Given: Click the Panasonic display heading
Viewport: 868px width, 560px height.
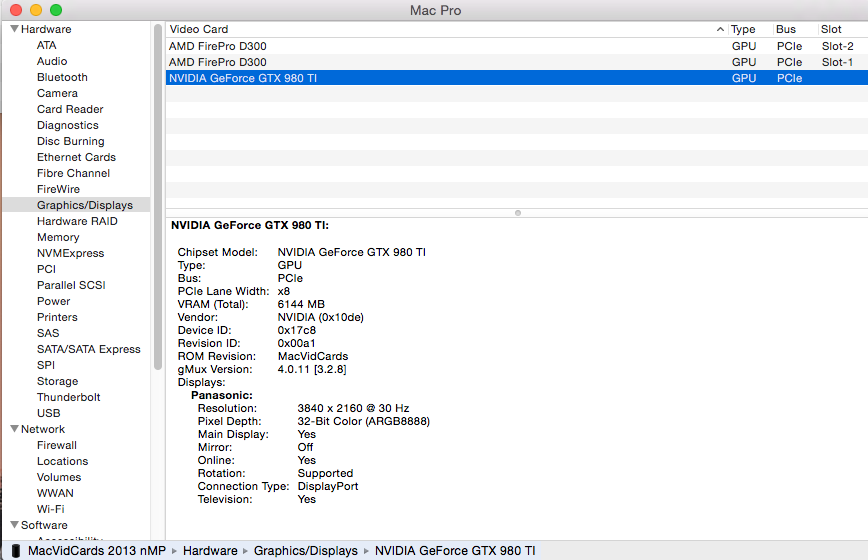Looking at the screenshot, I should [221, 396].
